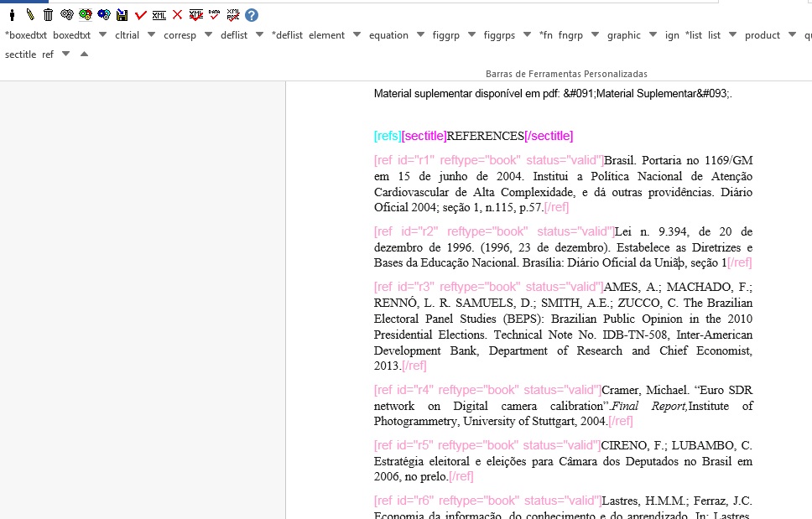Select the equation tag button
Screen dimensions: 812x519
coord(389,35)
